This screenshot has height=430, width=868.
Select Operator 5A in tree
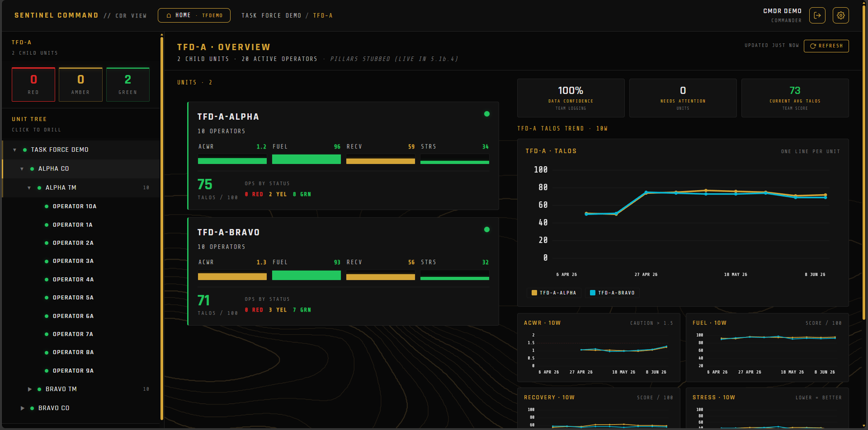(x=81, y=298)
